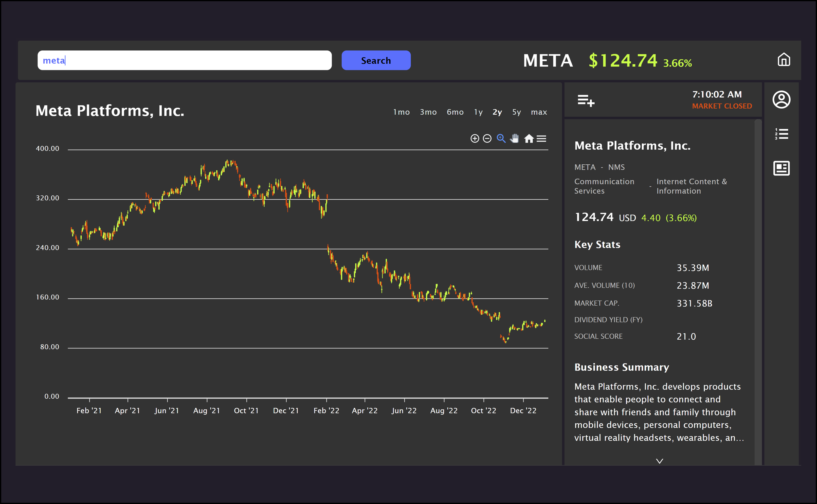This screenshot has width=817, height=504.
Task: Click the Feb '22 axis label
Action: pyautogui.click(x=326, y=411)
